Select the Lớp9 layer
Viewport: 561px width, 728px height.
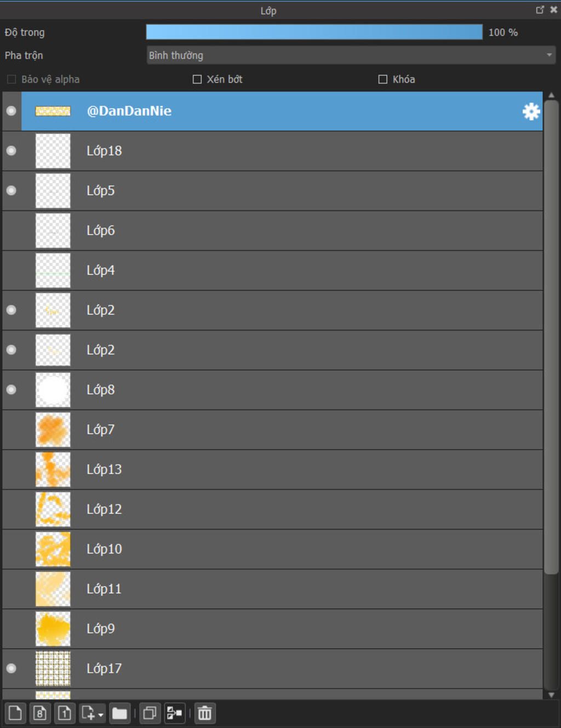[x=272, y=629]
